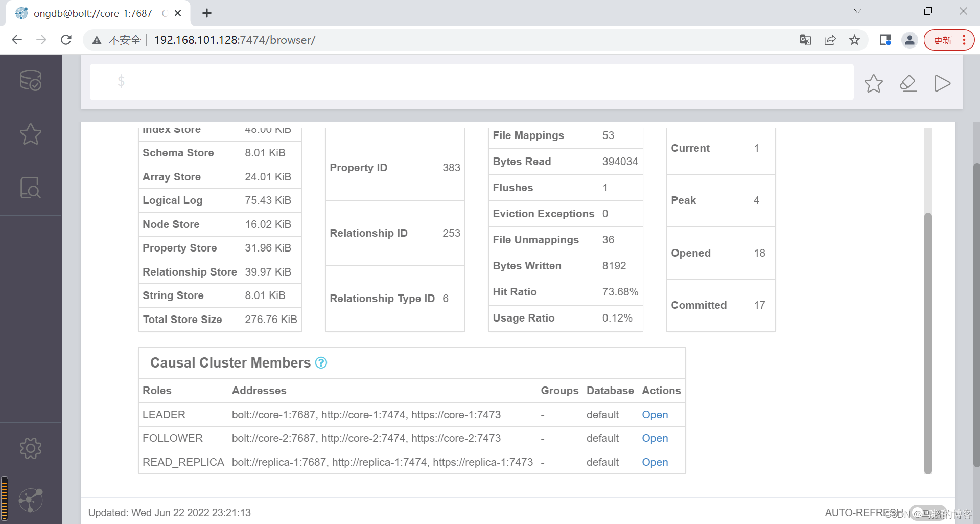Click the browser address bar URL
The image size is (980, 524).
coord(235,40)
